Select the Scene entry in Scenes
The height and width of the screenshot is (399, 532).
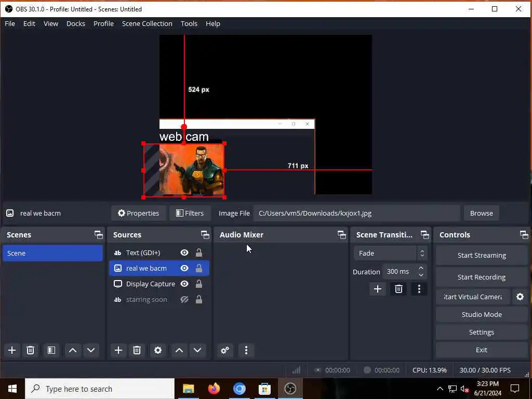52,253
